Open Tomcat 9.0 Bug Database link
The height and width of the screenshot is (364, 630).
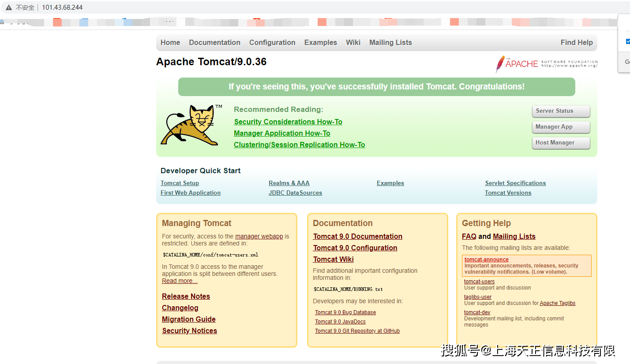[345, 312]
